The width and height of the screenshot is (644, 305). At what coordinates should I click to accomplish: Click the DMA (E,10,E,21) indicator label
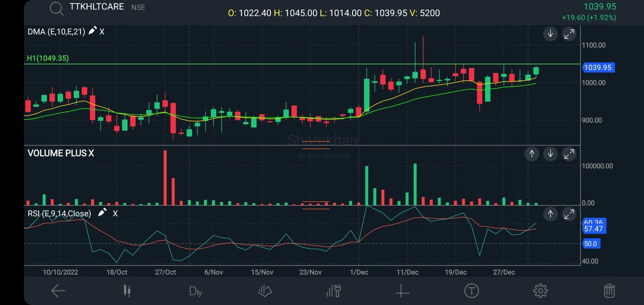tap(56, 32)
